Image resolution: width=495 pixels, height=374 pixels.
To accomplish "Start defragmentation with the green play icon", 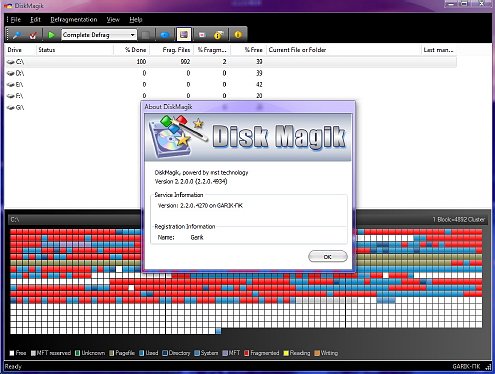I will [x=51, y=35].
